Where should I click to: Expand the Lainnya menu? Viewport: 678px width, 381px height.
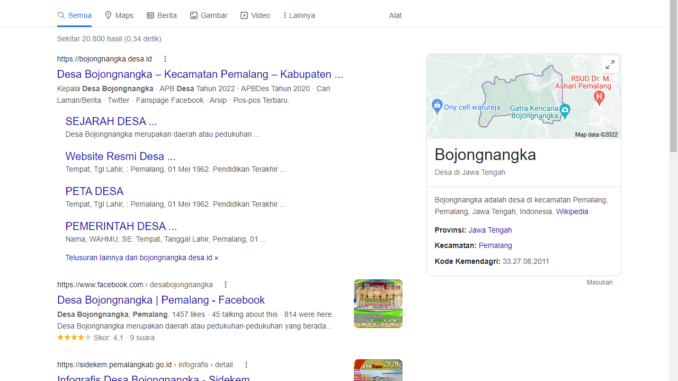click(x=299, y=16)
